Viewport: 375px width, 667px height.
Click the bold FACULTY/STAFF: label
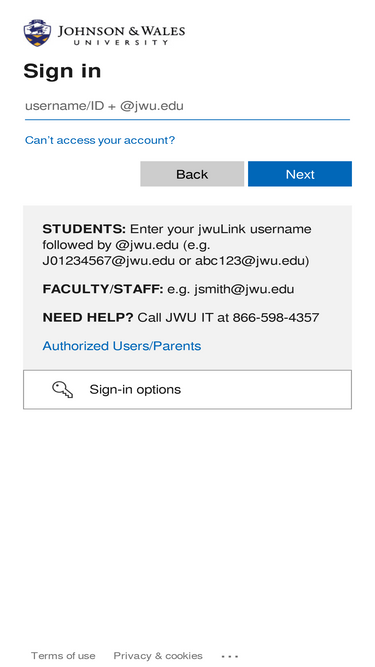click(103, 289)
